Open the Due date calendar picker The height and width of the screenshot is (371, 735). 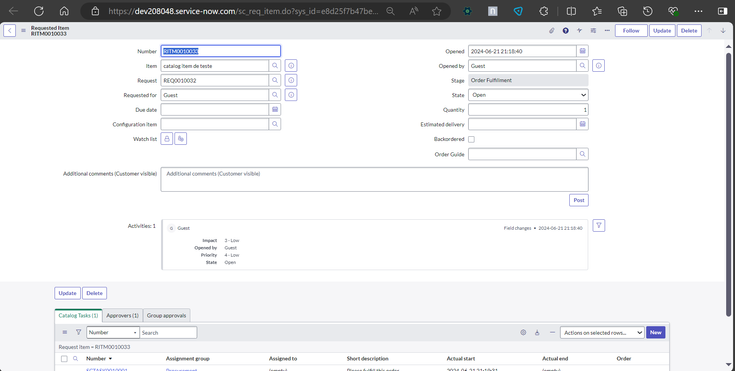pos(275,109)
